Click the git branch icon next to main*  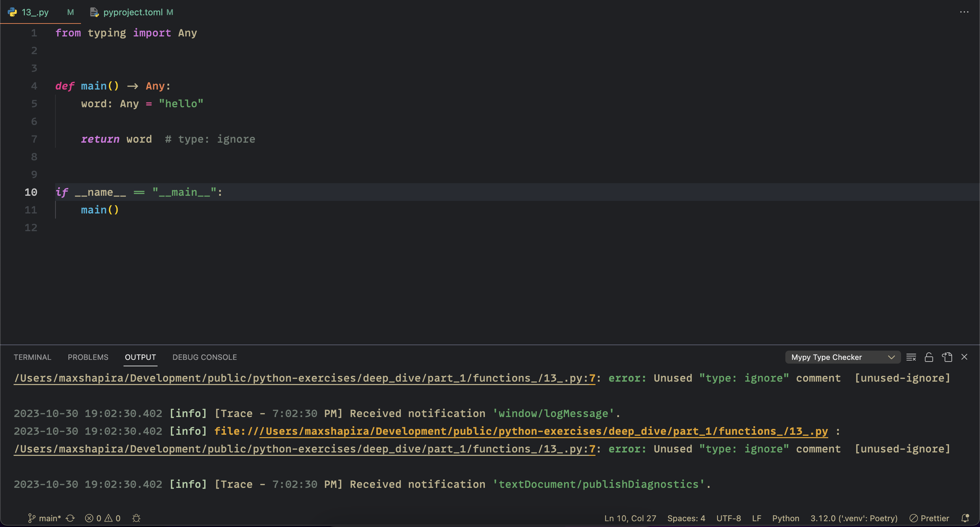(31, 518)
